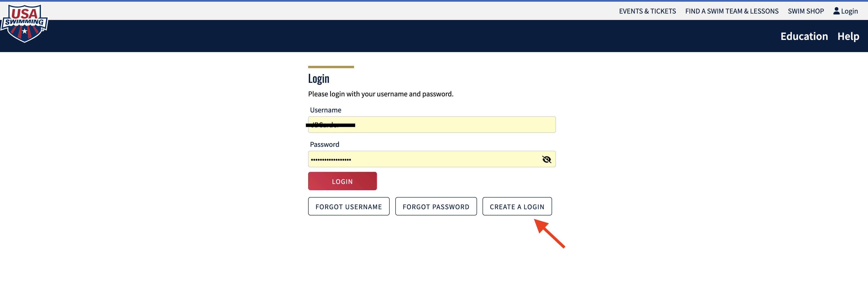Click the person icon beside Login

pyautogui.click(x=836, y=11)
